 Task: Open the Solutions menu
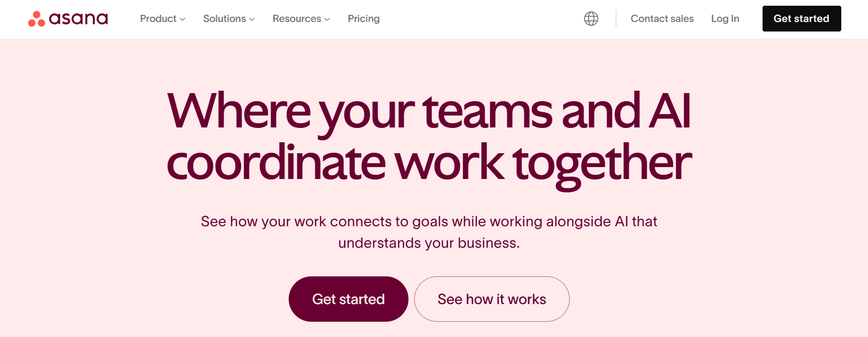pyautogui.click(x=224, y=19)
